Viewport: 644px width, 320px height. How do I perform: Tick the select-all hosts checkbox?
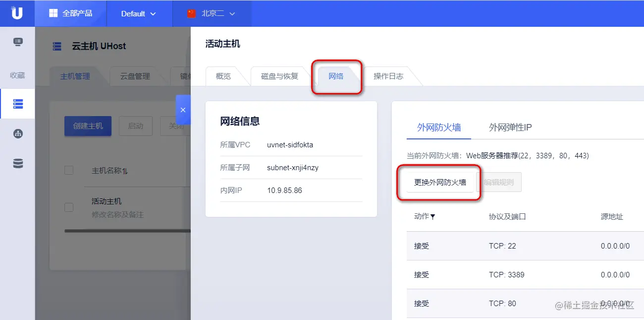point(69,170)
